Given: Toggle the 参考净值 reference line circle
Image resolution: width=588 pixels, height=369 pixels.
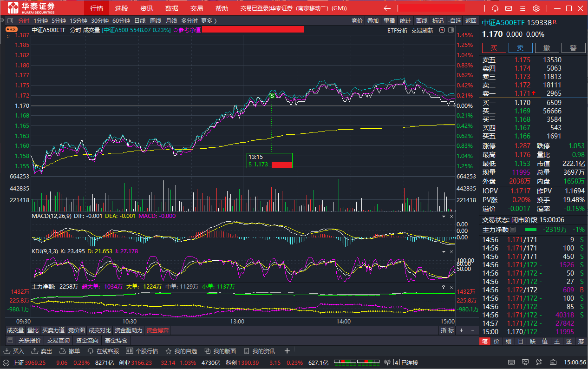Looking at the screenshot, I should [175, 30].
